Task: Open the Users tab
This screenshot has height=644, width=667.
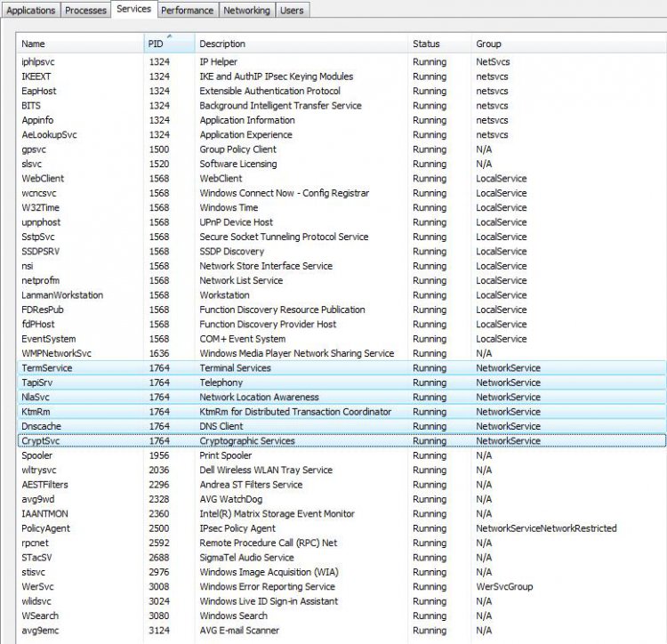Action: (292, 10)
